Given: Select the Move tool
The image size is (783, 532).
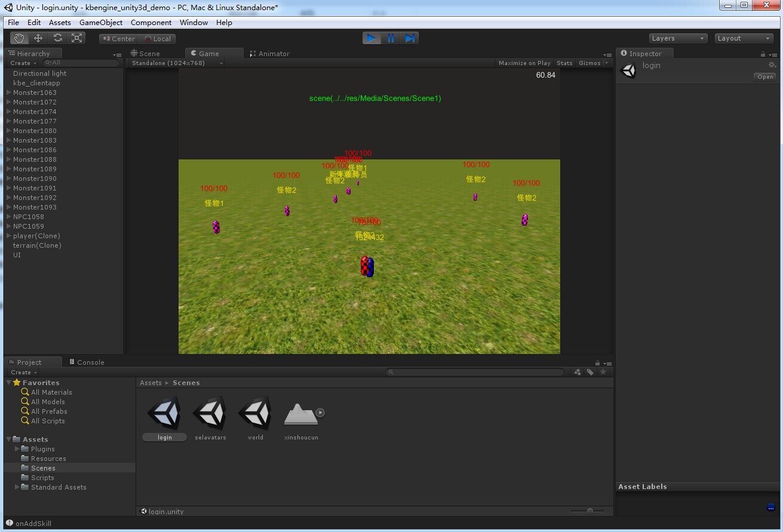Looking at the screenshot, I should click(x=38, y=38).
